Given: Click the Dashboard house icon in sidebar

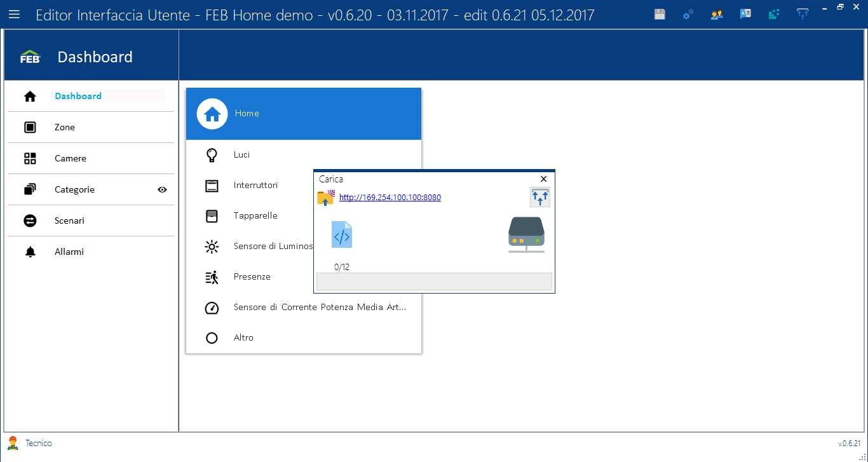Looking at the screenshot, I should pos(30,97).
